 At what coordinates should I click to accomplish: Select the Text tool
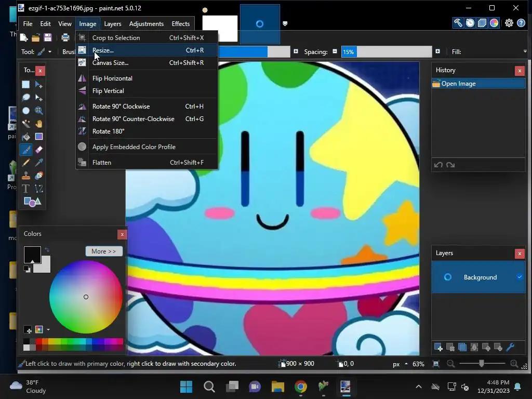[26, 188]
